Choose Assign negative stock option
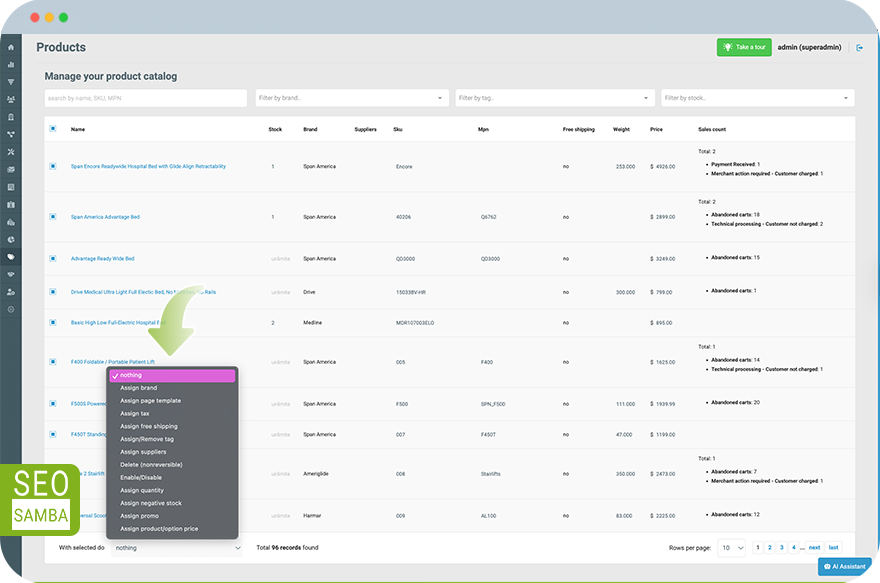This screenshot has height=583, width=880. click(x=151, y=503)
